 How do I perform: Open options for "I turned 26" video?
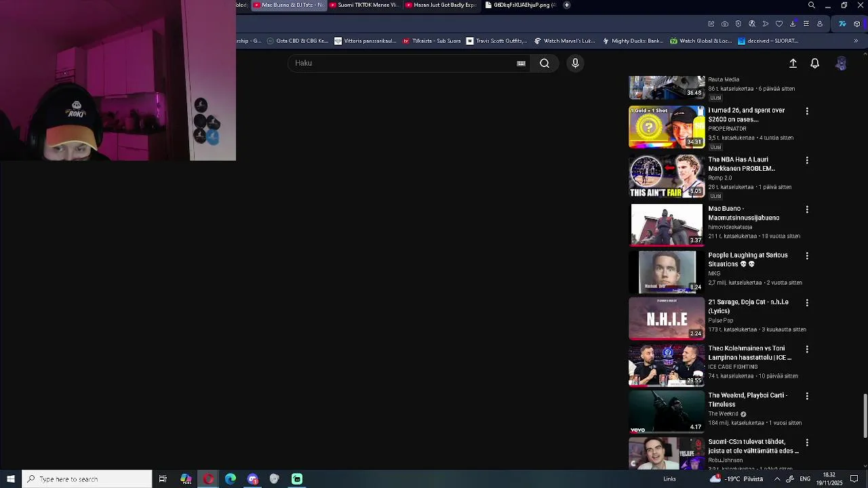tap(807, 111)
